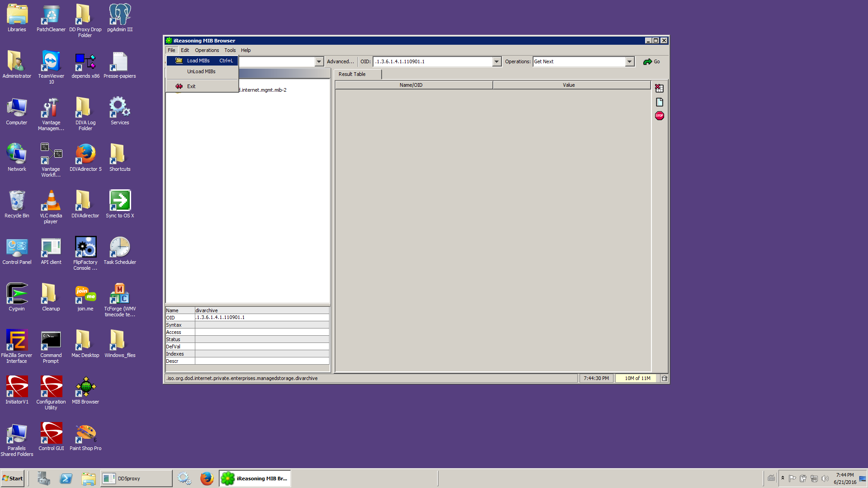Open TeamViewer 10 desktop shortcut
Viewport: 868px width, 488px height.
click(51, 67)
